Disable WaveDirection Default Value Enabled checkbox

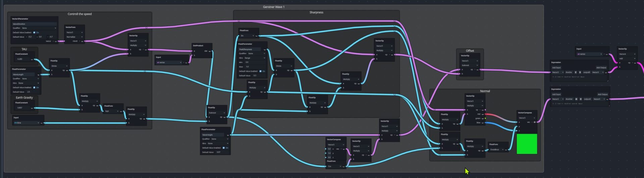[34, 33]
